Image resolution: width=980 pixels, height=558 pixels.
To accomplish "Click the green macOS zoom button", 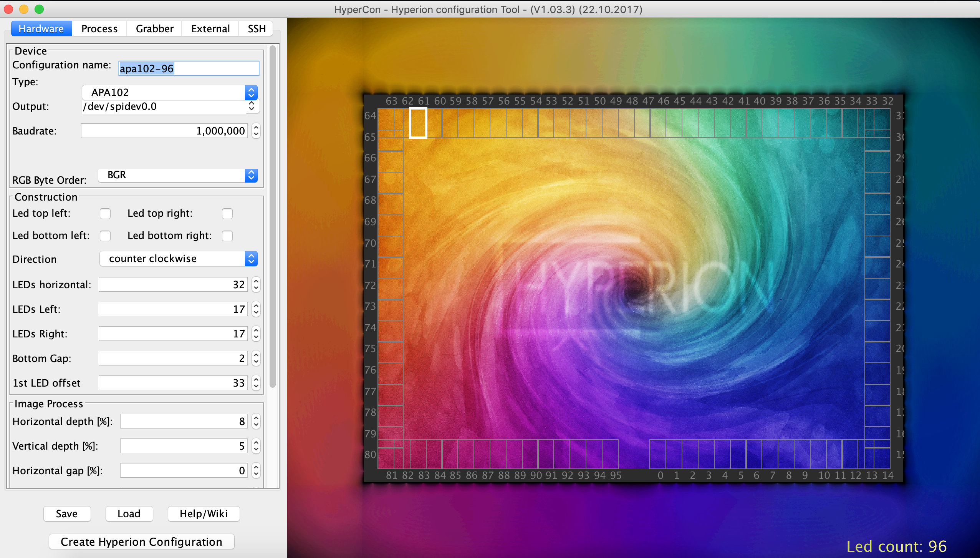I will (x=39, y=9).
